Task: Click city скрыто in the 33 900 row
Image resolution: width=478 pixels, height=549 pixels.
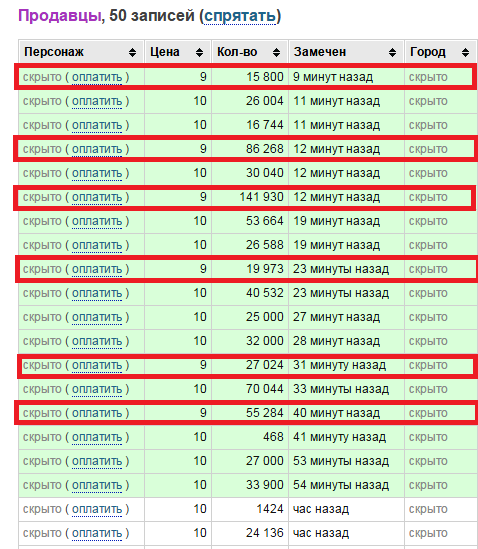Action: tap(428, 485)
